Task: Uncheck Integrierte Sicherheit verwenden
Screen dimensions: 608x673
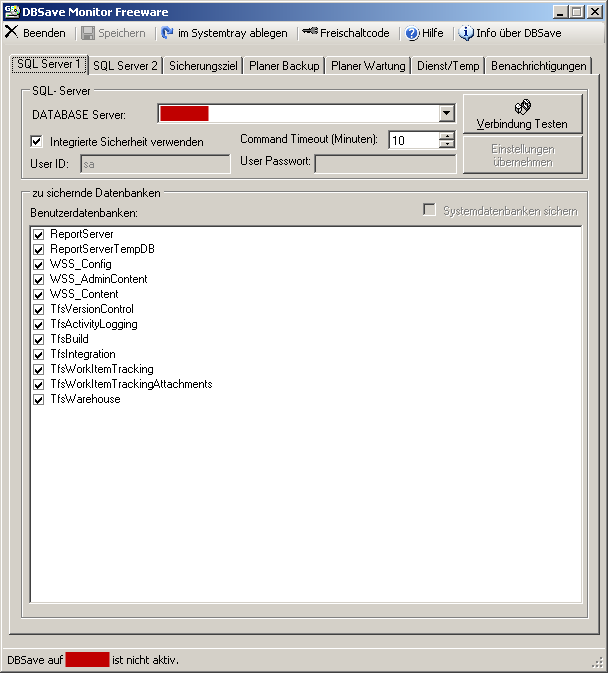Action: (x=36, y=141)
